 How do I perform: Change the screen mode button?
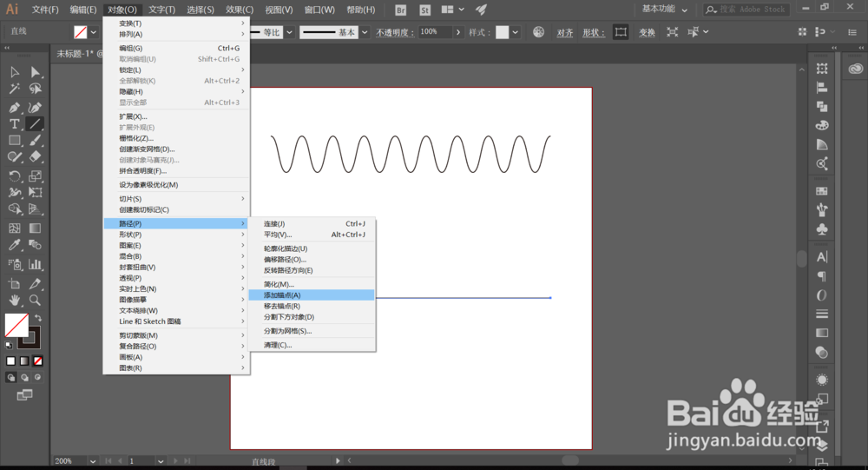(x=24, y=395)
